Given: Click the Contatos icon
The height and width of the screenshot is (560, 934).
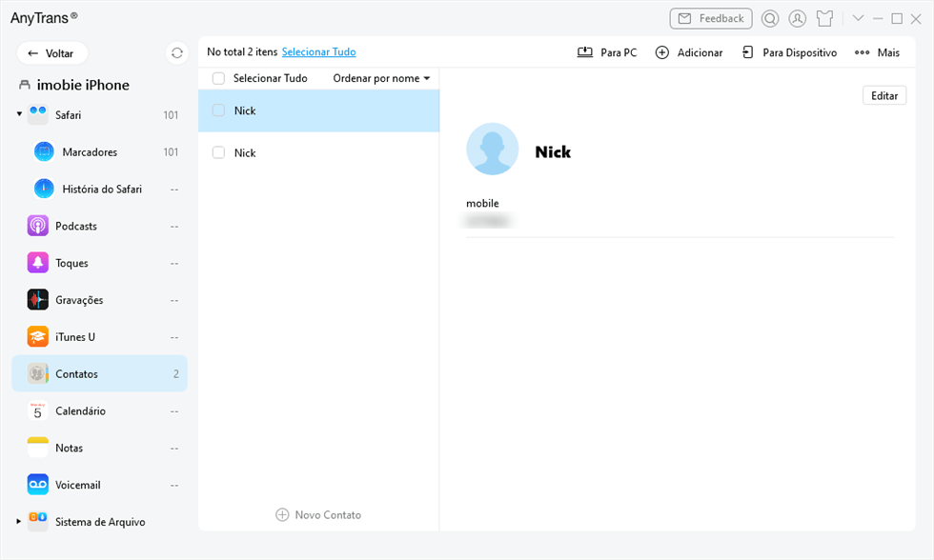Looking at the screenshot, I should click(x=37, y=373).
